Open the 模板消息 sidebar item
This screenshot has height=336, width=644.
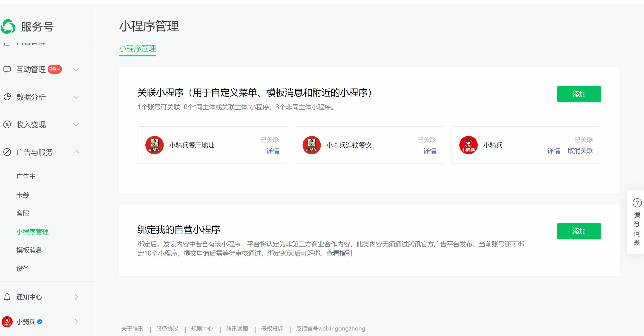[29, 250]
